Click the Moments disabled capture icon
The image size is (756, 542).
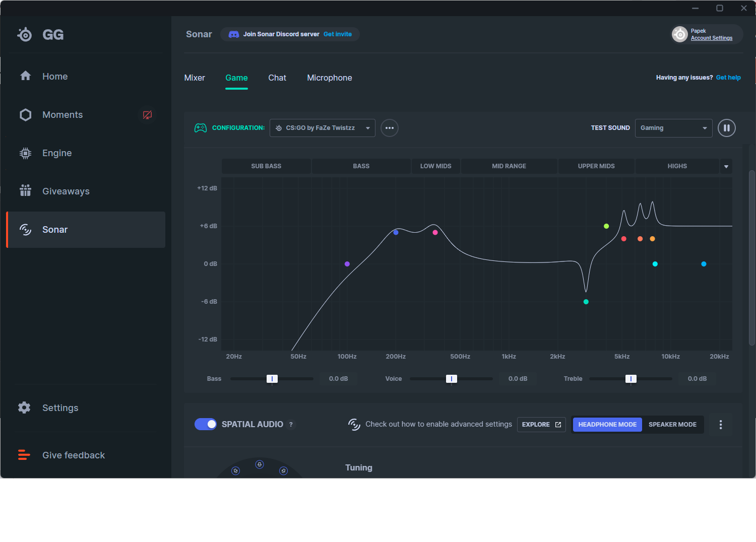(147, 115)
